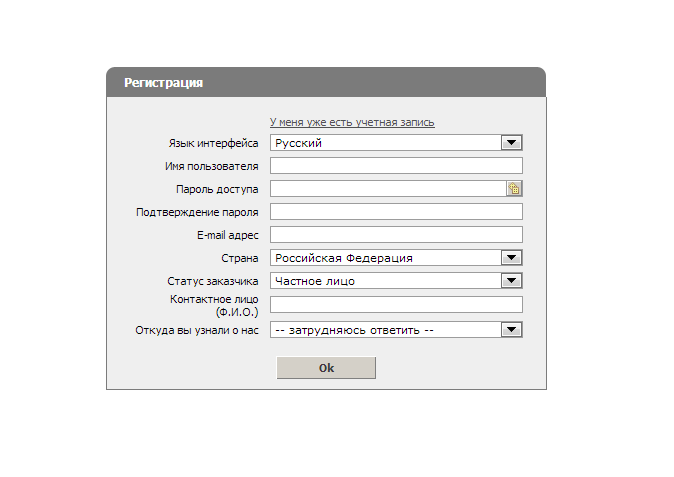Open the Язык интерфейса language dropdown
674x477 pixels.
point(512,143)
